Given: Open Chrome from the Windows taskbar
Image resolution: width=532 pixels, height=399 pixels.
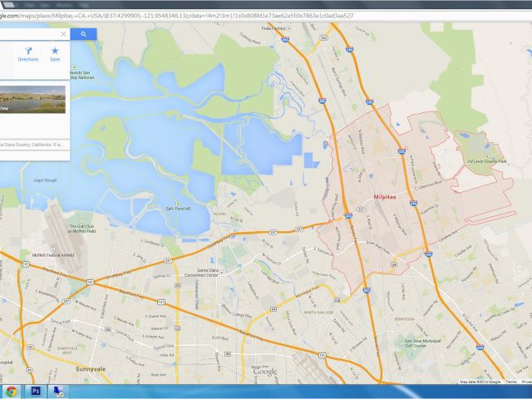Looking at the screenshot, I should point(11,392).
